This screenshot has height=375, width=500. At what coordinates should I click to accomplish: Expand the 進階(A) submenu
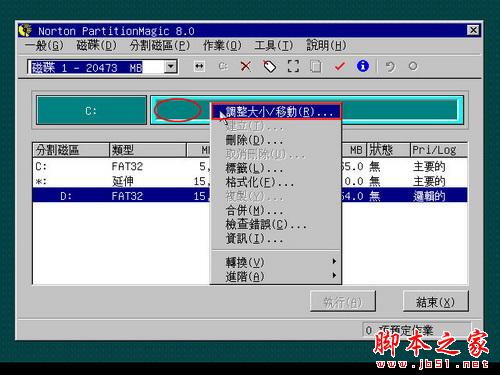[x=276, y=276]
